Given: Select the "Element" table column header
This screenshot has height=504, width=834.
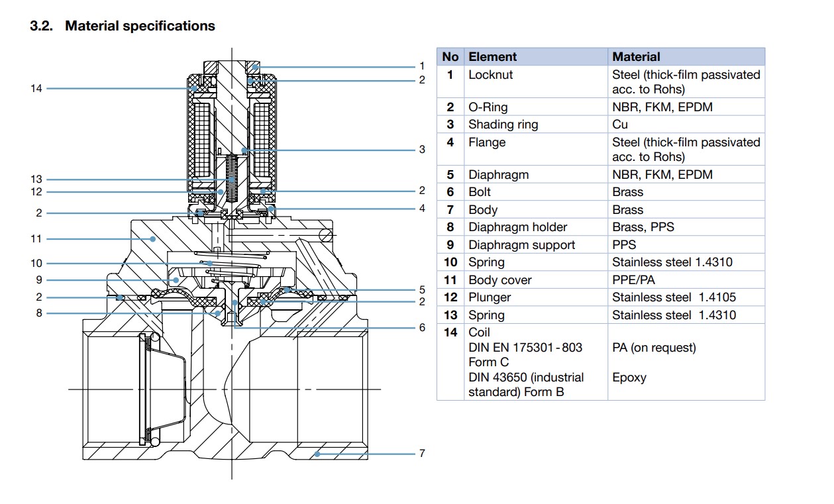Looking at the screenshot, I should 492,57.
